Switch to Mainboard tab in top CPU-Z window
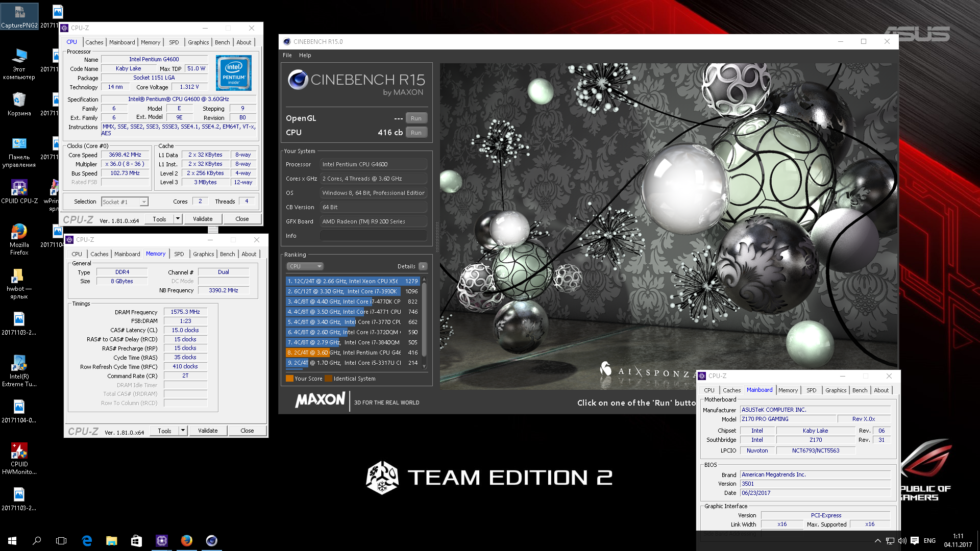The image size is (980, 551). tap(122, 42)
